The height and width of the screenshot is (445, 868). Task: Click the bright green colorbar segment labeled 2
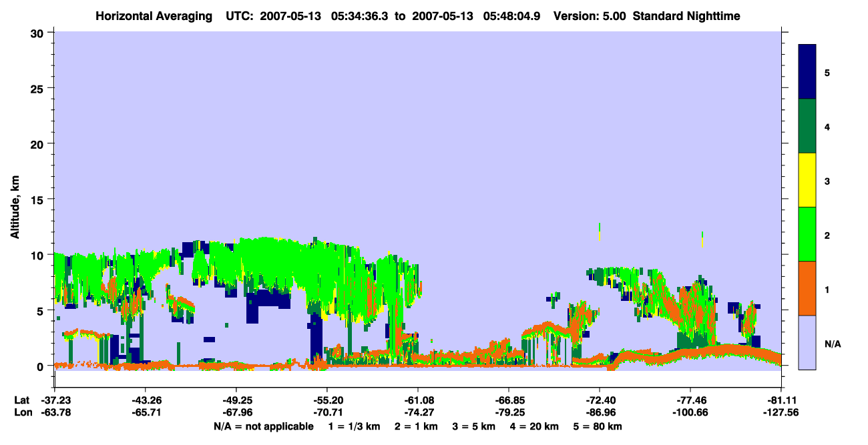pos(807,234)
